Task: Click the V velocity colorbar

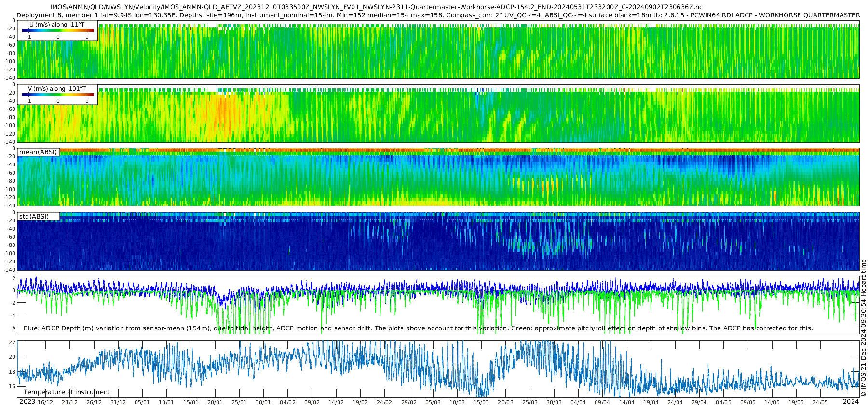Action: pyautogui.click(x=58, y=95)
